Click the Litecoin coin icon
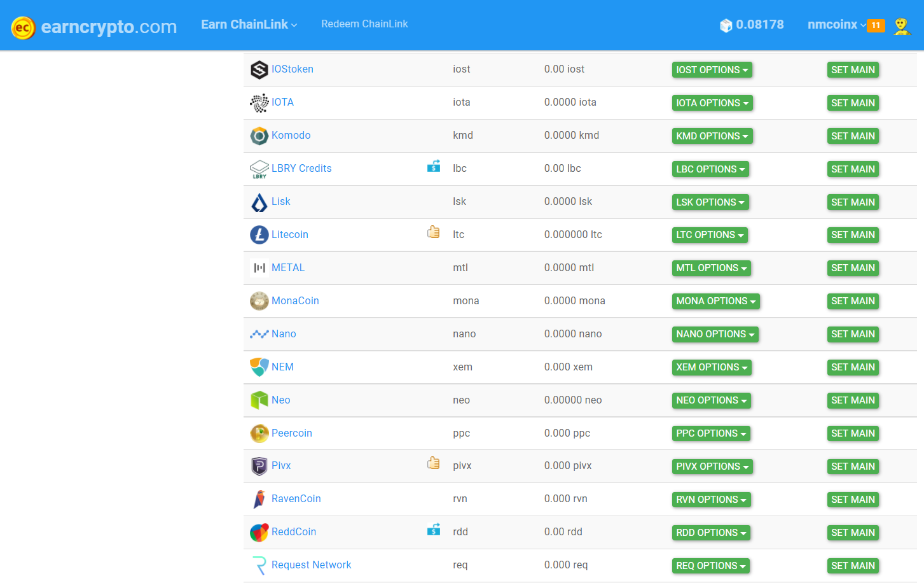 click(259, 235)
